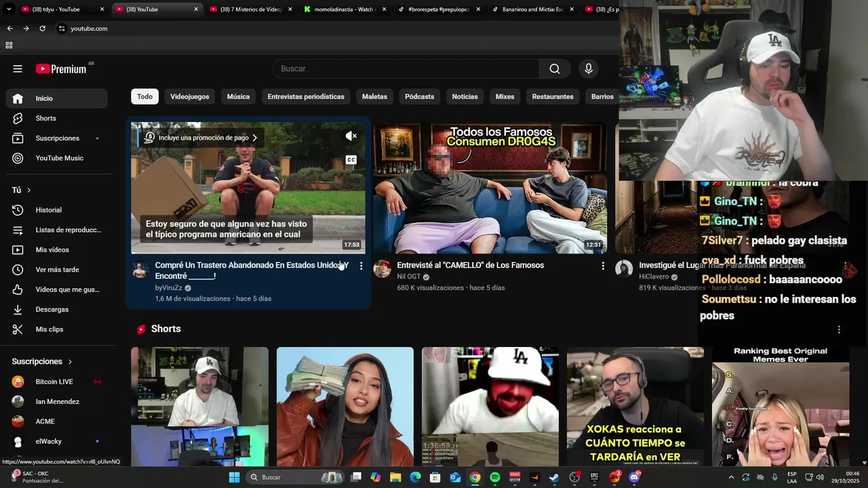Click the browser forward arrow

pyautogui.click(x=26, y=28)
